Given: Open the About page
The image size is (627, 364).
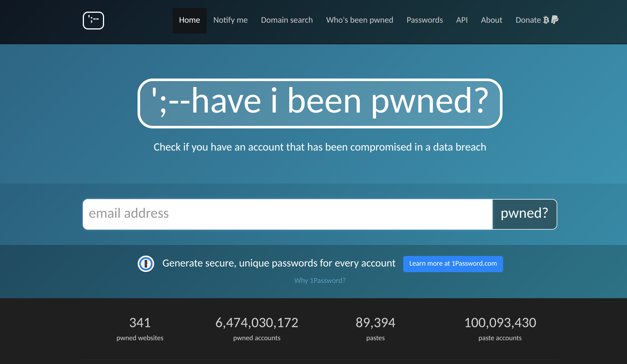Looking at the screenshot, I should pyautogui.click(x=491, y=20).
